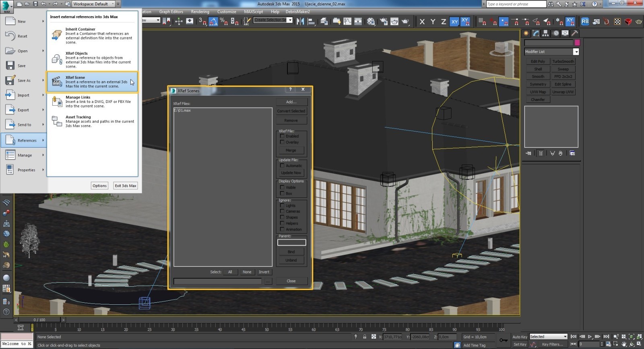
Task: Click the Play Animation button
Action: 590,337
